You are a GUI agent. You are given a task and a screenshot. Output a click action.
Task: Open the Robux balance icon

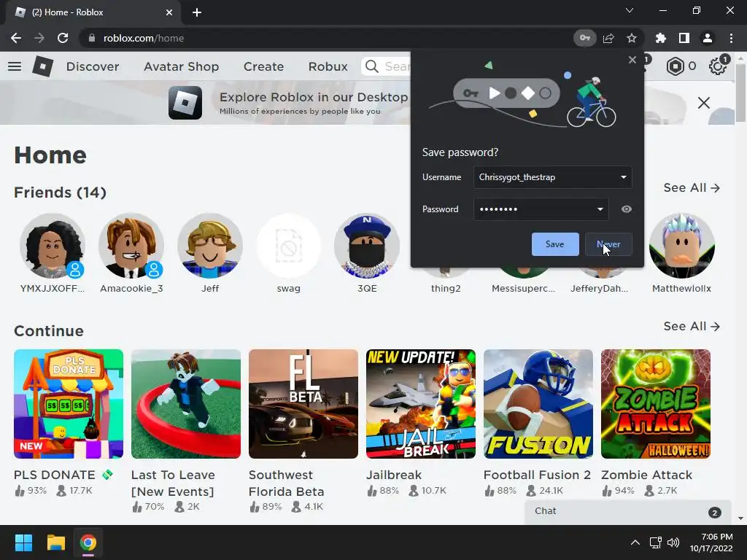pyautogui.click(x=675, y=66)
